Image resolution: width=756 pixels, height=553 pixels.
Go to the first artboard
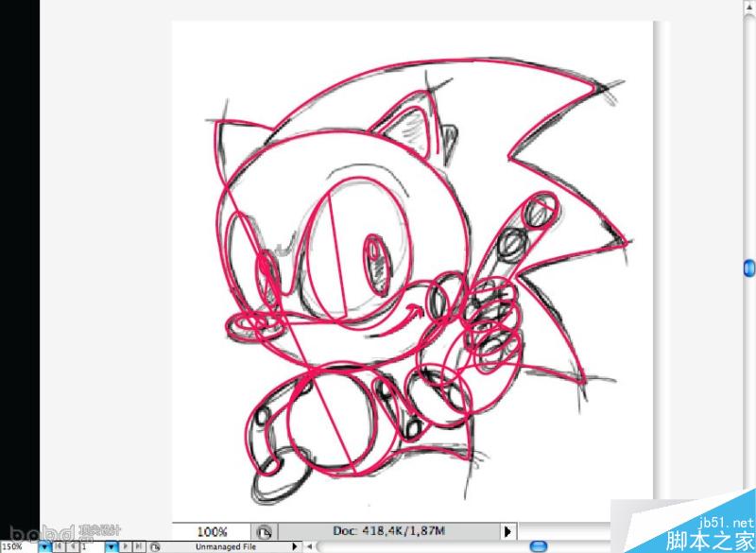(59, 546)
